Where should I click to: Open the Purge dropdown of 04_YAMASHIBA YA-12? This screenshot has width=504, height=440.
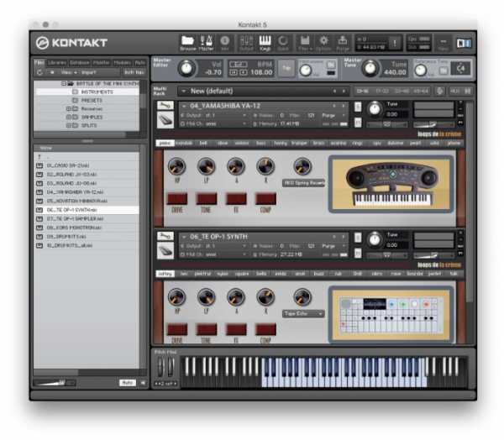point(333,115)
